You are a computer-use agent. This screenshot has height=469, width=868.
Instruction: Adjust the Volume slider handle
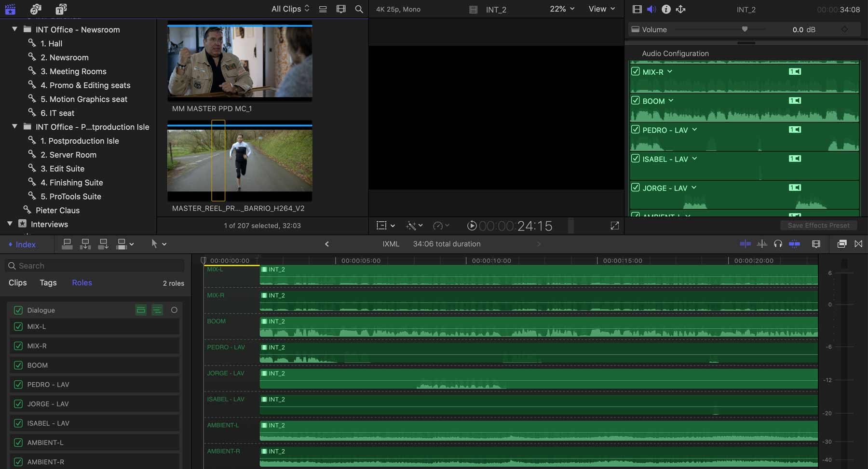tap(745, 29)
